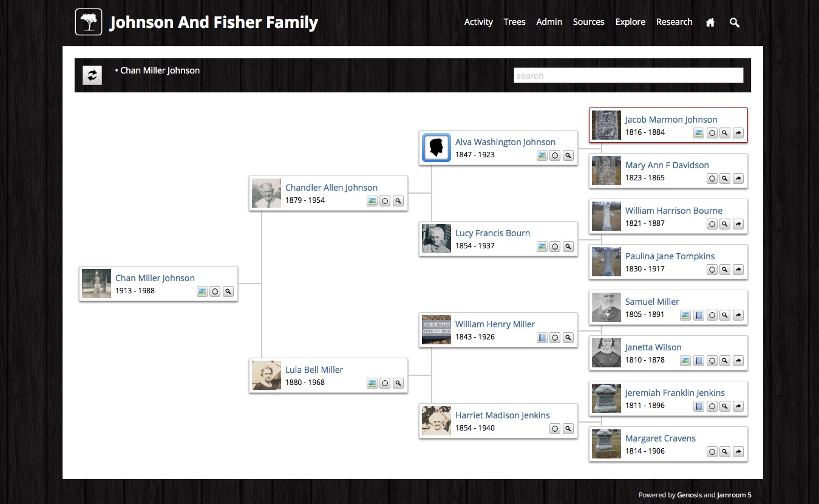Open William Harrison Bourne profile link

click(674, 211)
